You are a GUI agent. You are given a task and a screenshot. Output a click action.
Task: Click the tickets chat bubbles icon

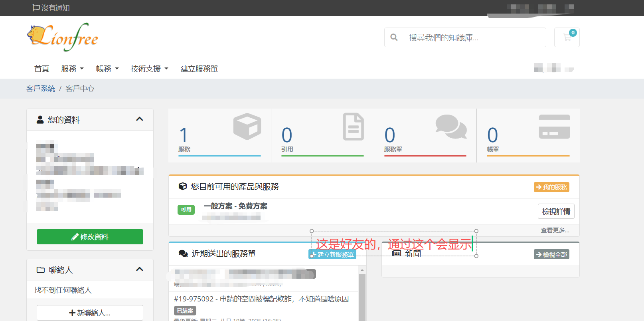pyautogui.click(x=451, y=127)
